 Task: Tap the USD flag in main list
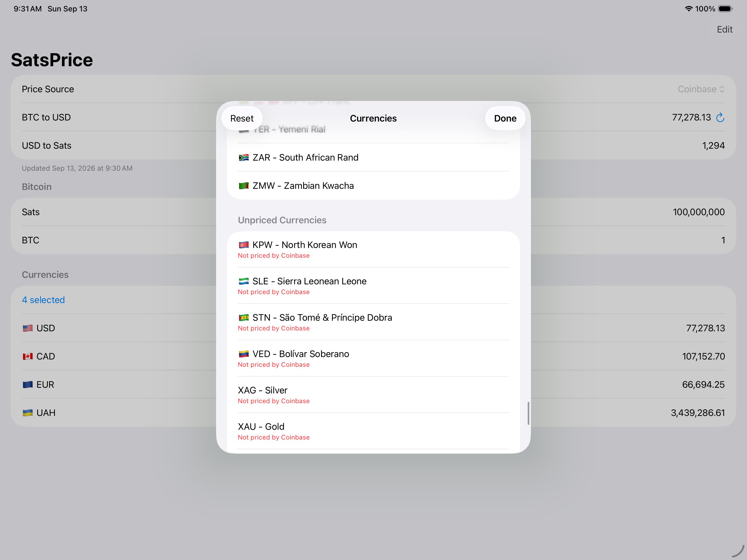pyautogui.click(x=28, y=328)
